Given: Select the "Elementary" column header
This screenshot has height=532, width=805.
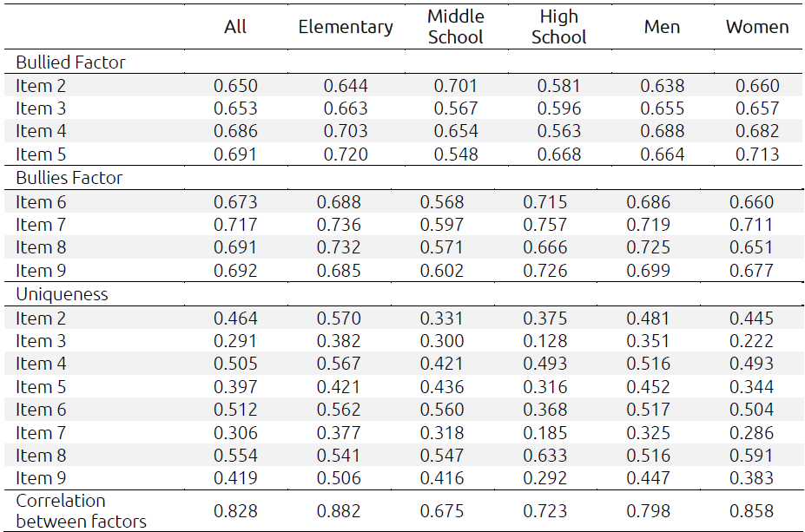Looking at the screenshot, I should pyautogui.click(x=346, y=27).
